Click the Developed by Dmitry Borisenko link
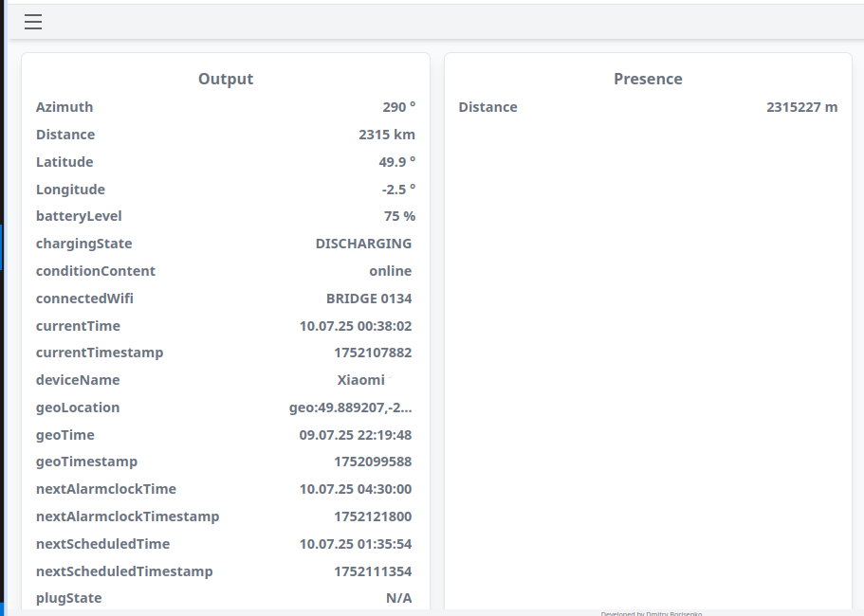This screenshot has height=616, width=864. tap(651, 613)
